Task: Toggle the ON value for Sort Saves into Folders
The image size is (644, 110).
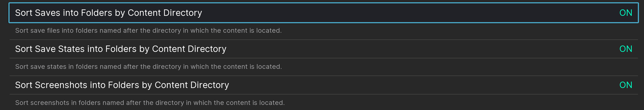Action: [x=625, y=13]
